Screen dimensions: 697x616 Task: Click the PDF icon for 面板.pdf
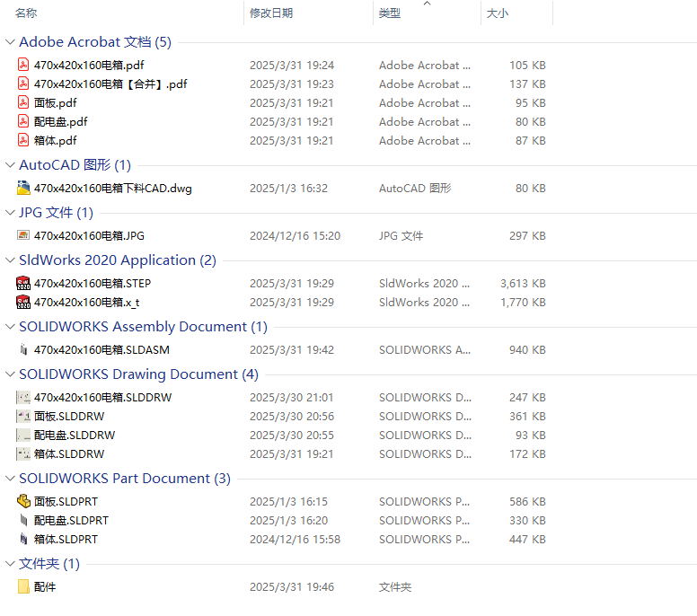tap(23, 102)
